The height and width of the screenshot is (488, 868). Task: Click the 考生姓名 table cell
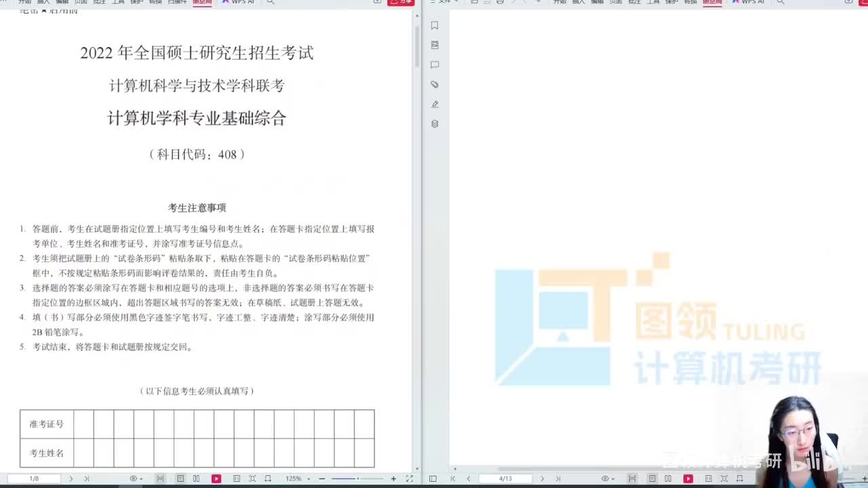tap(47, 453)
